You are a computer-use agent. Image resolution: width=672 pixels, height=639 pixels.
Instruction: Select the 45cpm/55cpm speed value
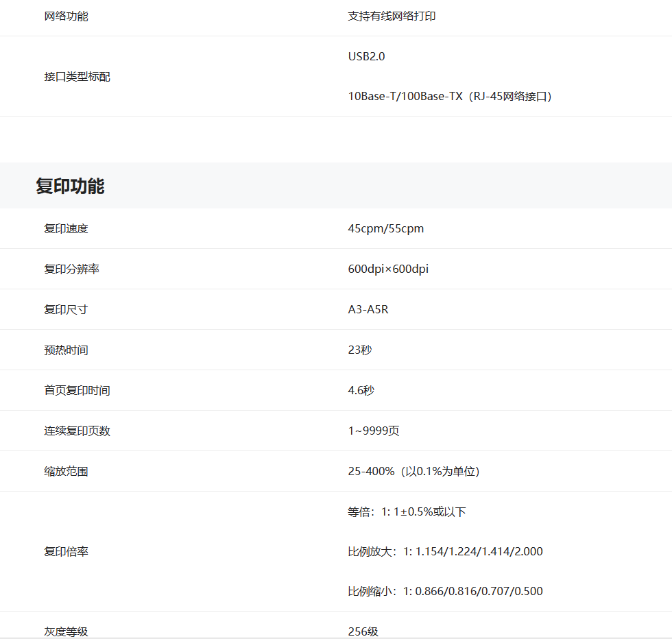(385, 229)
